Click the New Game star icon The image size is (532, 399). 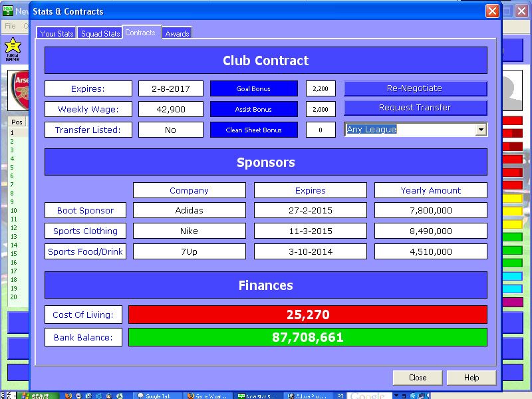click(13, 48)
